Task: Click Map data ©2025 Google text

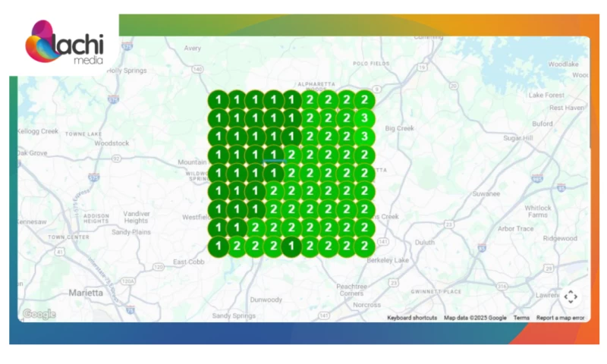Action: coord(475,318)
